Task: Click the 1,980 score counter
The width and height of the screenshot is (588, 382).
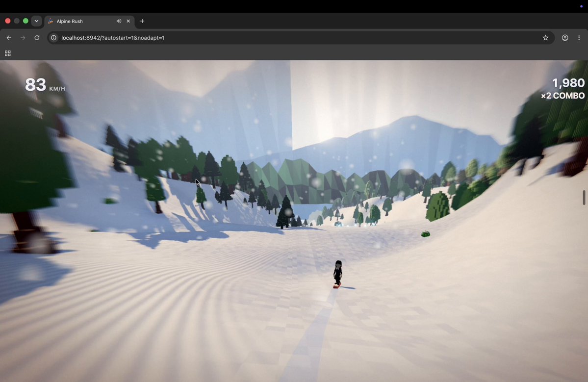Action: point(568,83)
